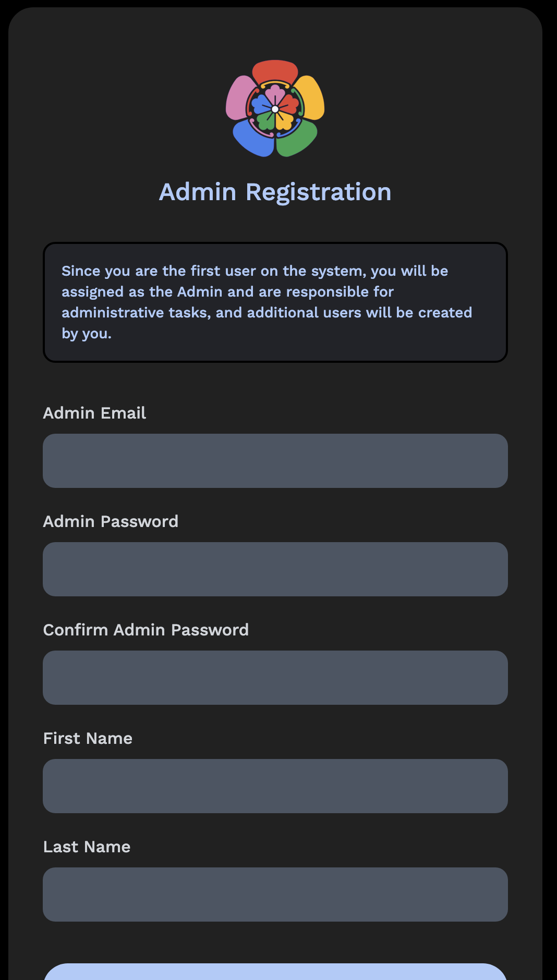
Task: Click the First Name label
Action: [88, 738]
